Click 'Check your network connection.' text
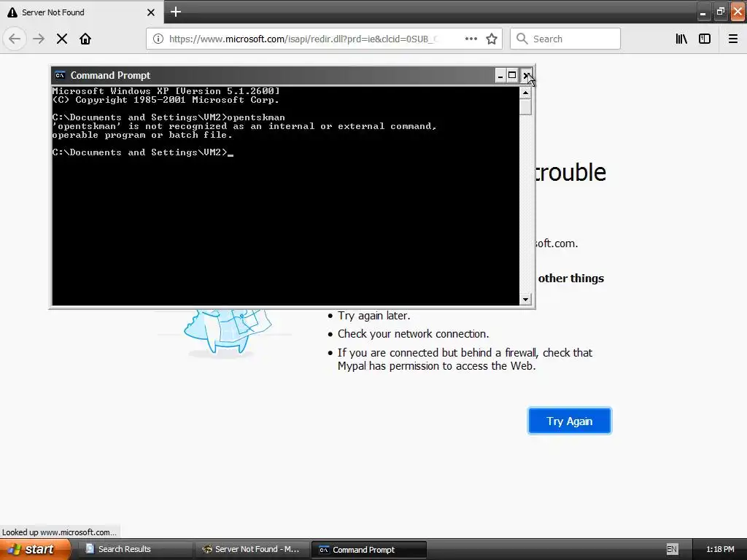 (x=413, y=334)
